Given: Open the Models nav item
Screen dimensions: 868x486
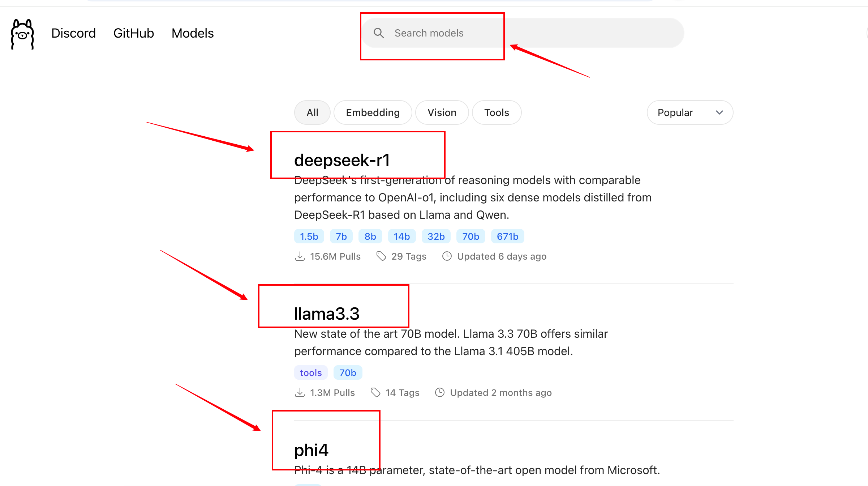Looking at the screenshot, I should pyautogui.click(x=193, y=33).
